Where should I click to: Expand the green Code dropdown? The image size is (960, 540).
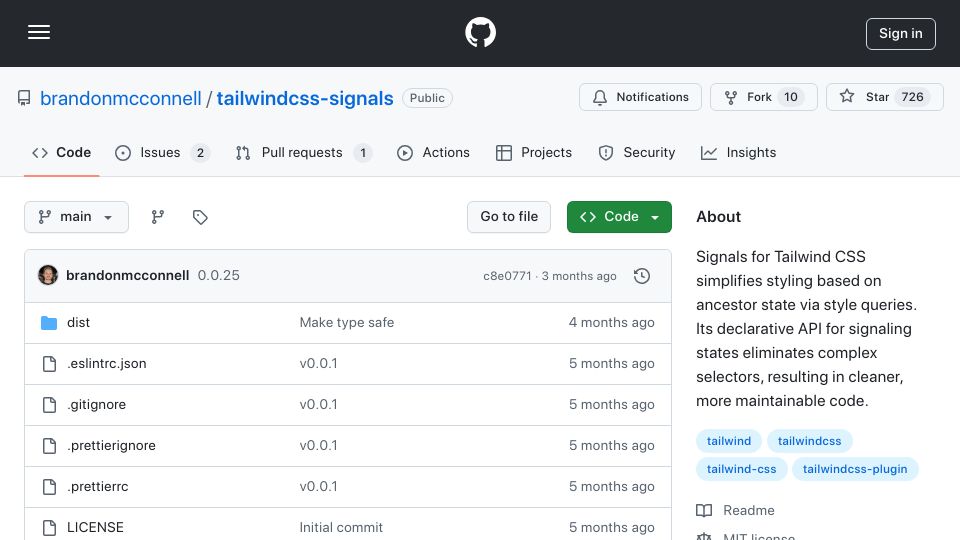(619, 217)
